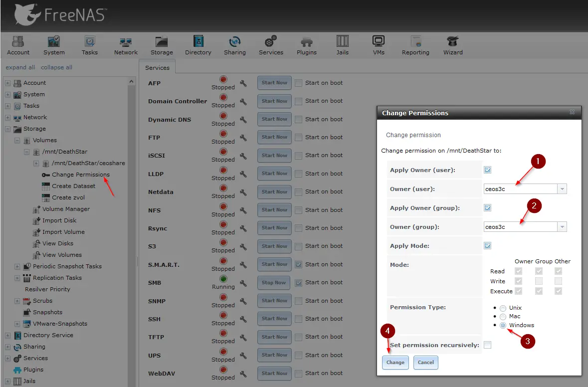Open Volume Manager in the tree

coord(66,209)
